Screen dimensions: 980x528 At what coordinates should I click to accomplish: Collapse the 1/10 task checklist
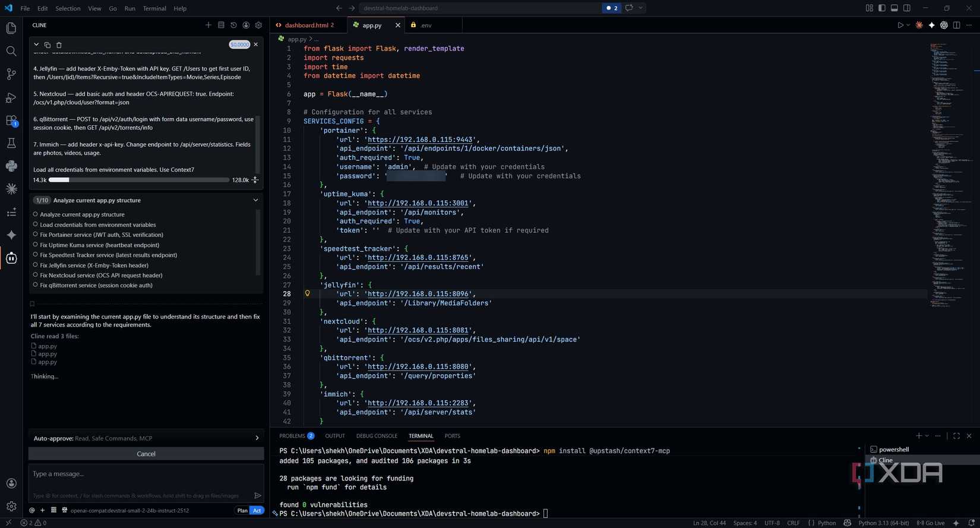pyautogui.click(x=256, y=200)
